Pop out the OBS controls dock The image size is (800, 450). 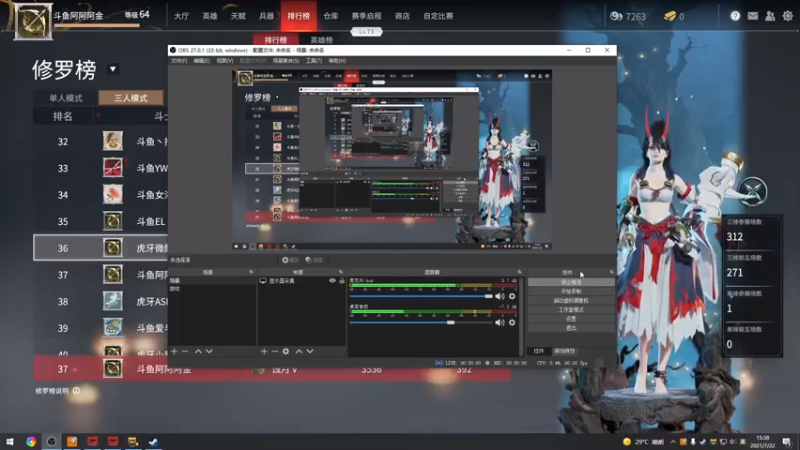611,272
